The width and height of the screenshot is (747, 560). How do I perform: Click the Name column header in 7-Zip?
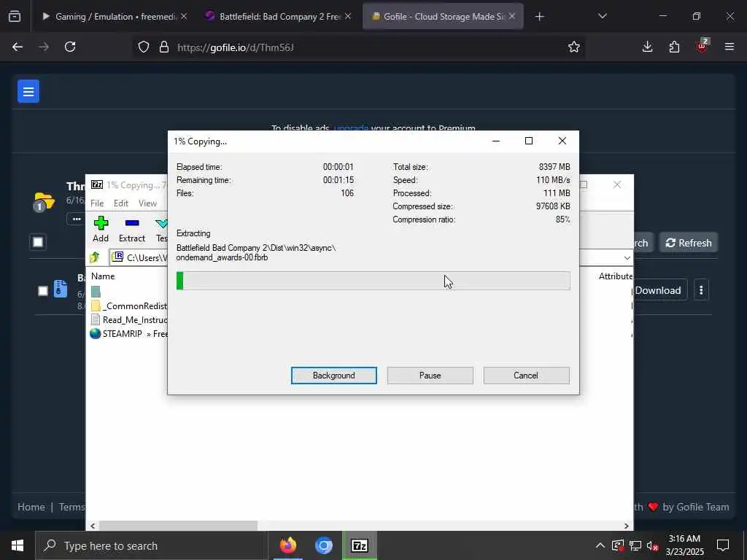click(103, 276)
